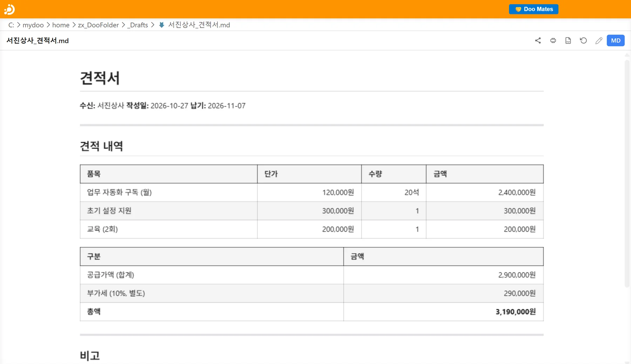Viewport: 631px width, 364px height.
Task: Click the 비고 section heading
Action: point(90,356)
